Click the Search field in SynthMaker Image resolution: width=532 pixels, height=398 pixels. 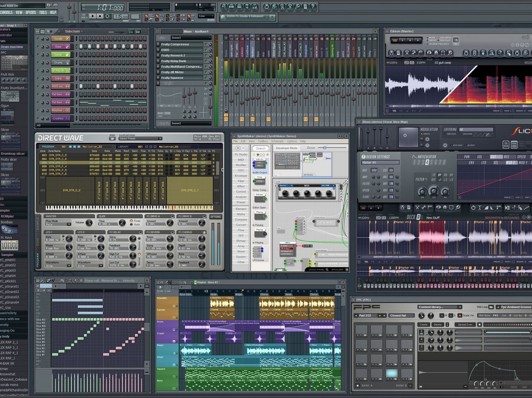260,148
